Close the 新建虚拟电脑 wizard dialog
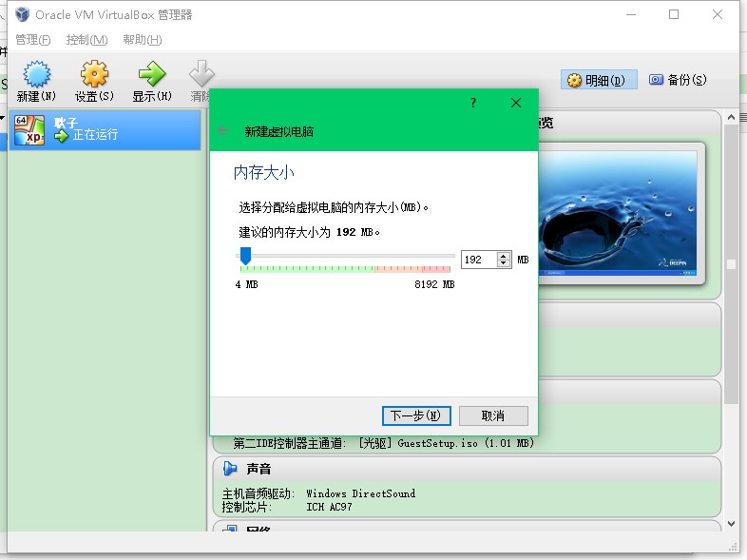The height and width of the screenshot is (560, 747). [515, 103]
